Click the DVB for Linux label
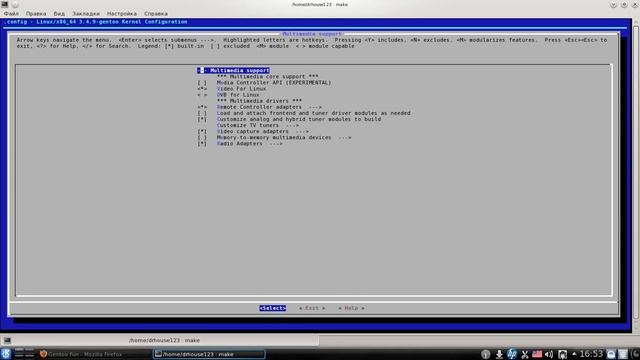Viewport: 640px width, 360px height. 238,95
